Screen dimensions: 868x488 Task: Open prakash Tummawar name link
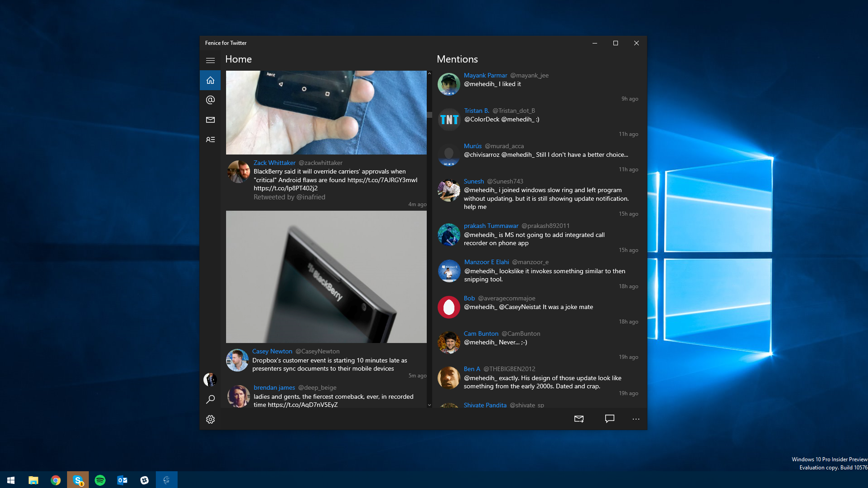click(x=491, y=226)
